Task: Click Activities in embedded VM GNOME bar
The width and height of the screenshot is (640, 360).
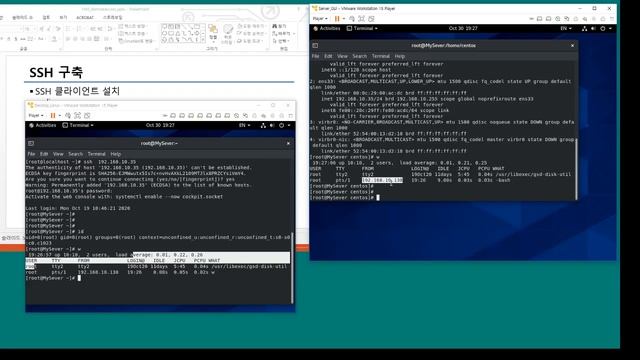Action: click(x=42, y=125)
